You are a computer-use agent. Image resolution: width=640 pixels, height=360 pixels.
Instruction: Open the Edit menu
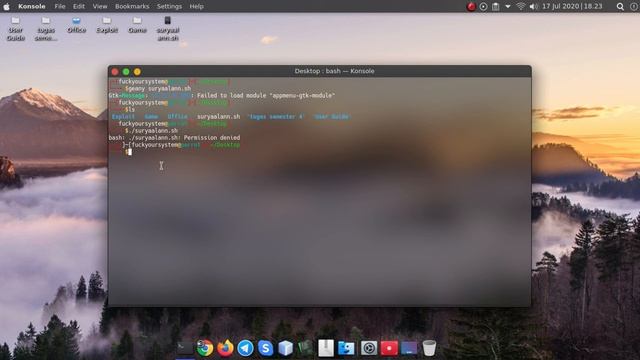coord(79,7)
